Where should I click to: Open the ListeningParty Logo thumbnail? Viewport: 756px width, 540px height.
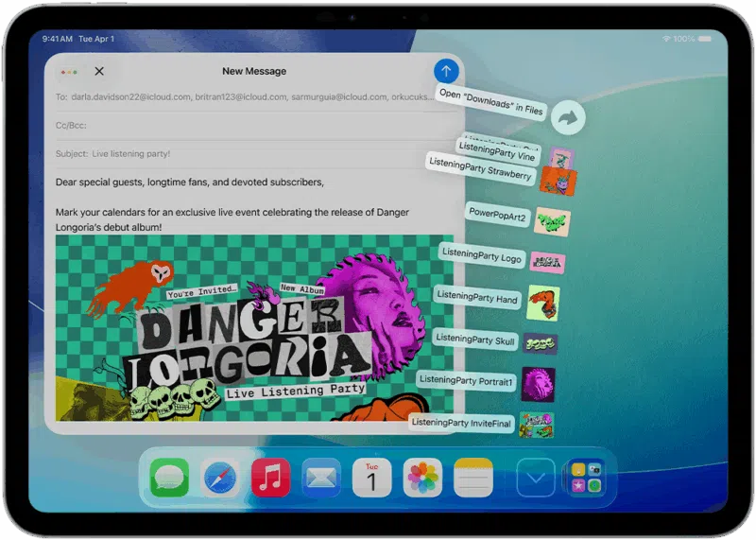coord(547,263)
